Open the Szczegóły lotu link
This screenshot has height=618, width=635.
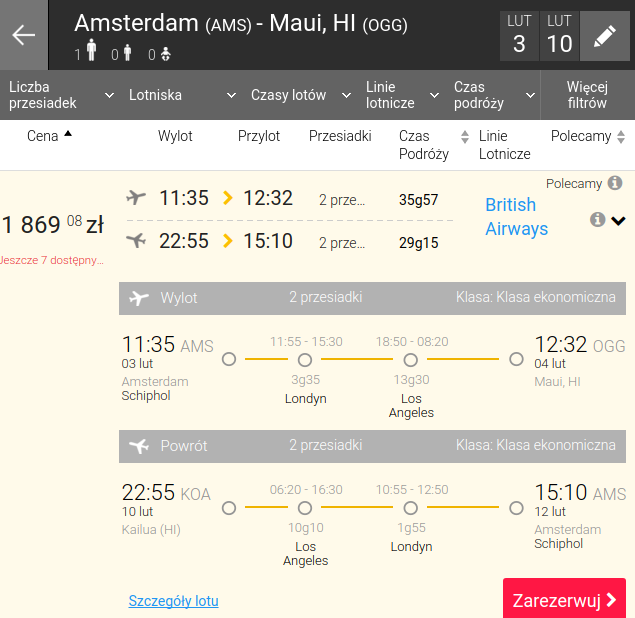[x=173, y=601]
